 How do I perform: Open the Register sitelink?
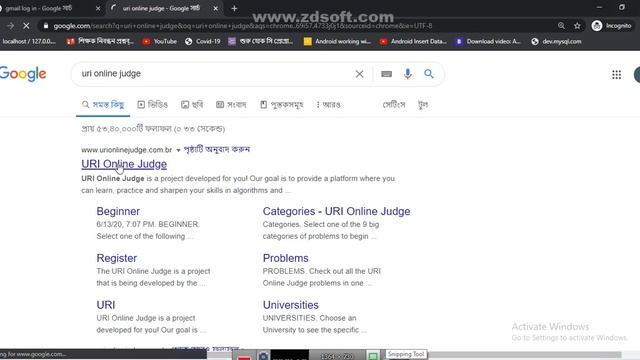tap(116, 258)
